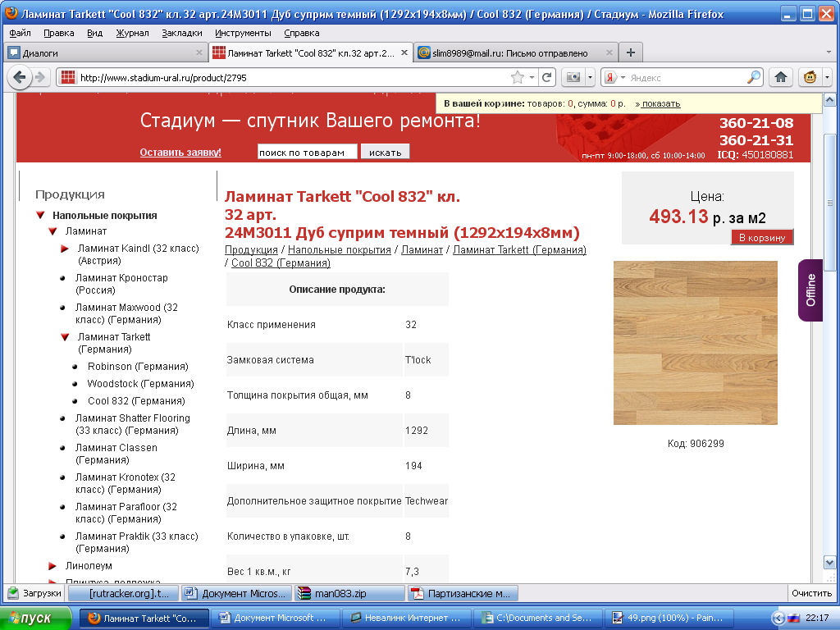Open the Справка menu
Viewport: 840px width, 630px height.
[x=302, y=33]
